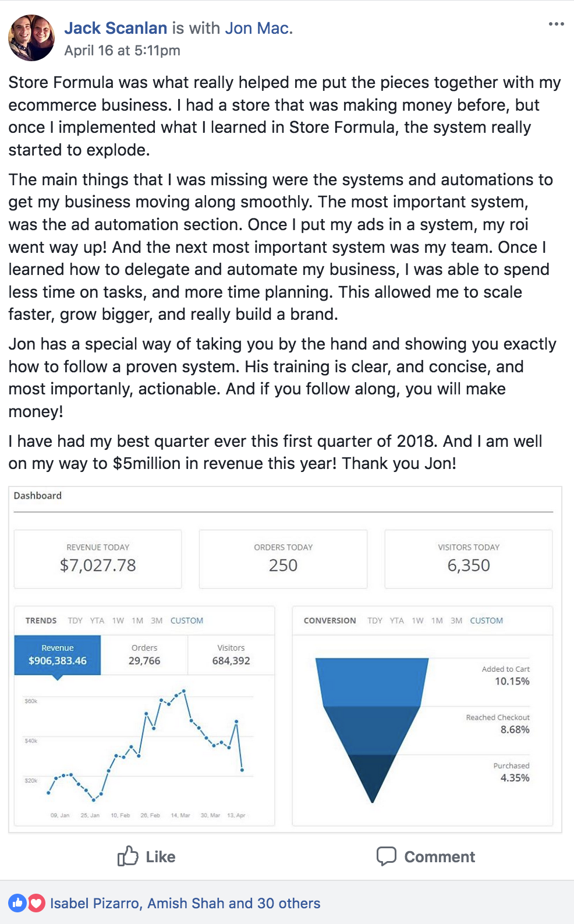The image size is (574, 924).
Task: Click the red heart reaction icon
Action: point(36,903)
